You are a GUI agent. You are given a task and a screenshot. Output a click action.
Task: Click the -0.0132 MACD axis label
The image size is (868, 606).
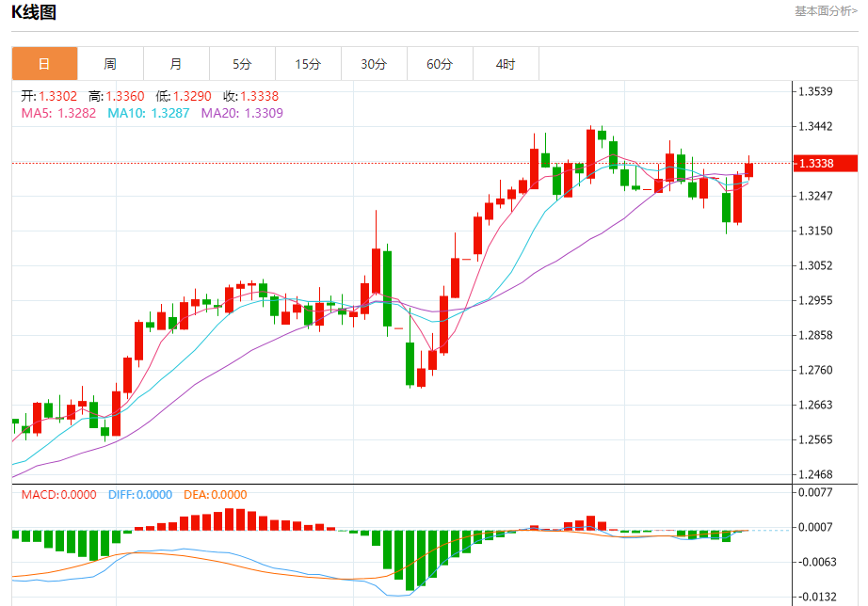point(817,598)
